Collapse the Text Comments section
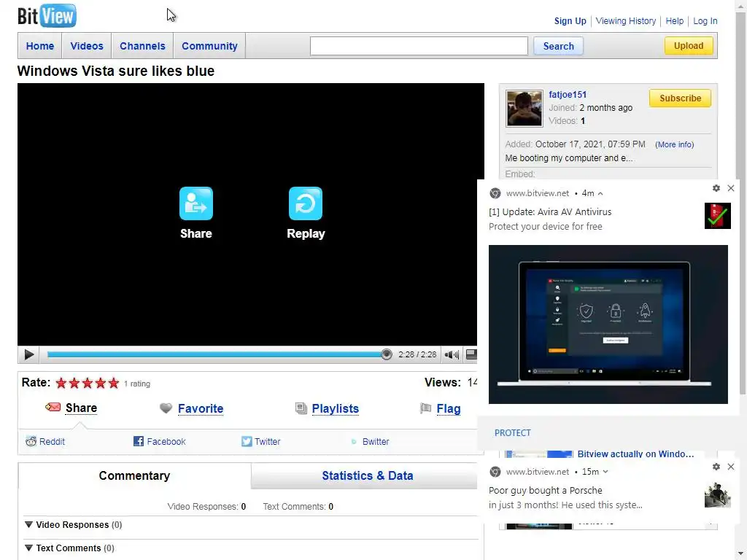This screenshot has height=560, width=747. (x=28, y=548)
